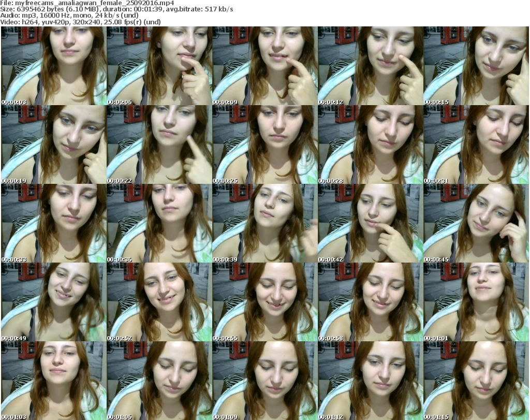Click the frame timestamped 00:00:39
530x420 pixels.
(265, 223)
